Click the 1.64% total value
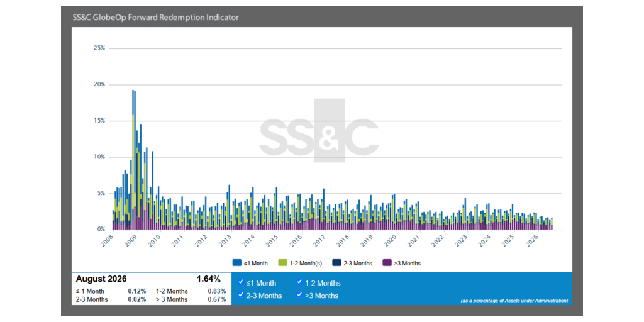644x322 pixels. point(209,279)
